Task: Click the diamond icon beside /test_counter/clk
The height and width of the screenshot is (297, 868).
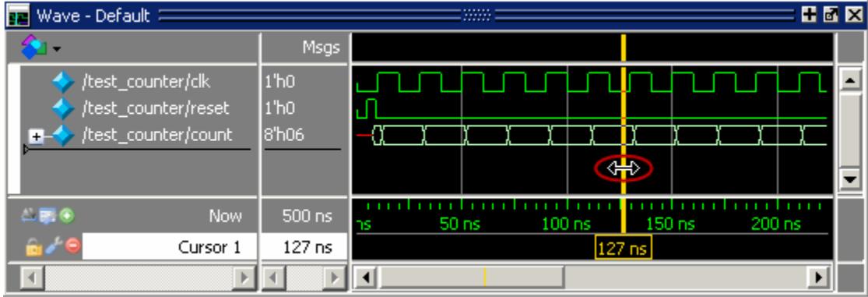Action: coord(62,83)
